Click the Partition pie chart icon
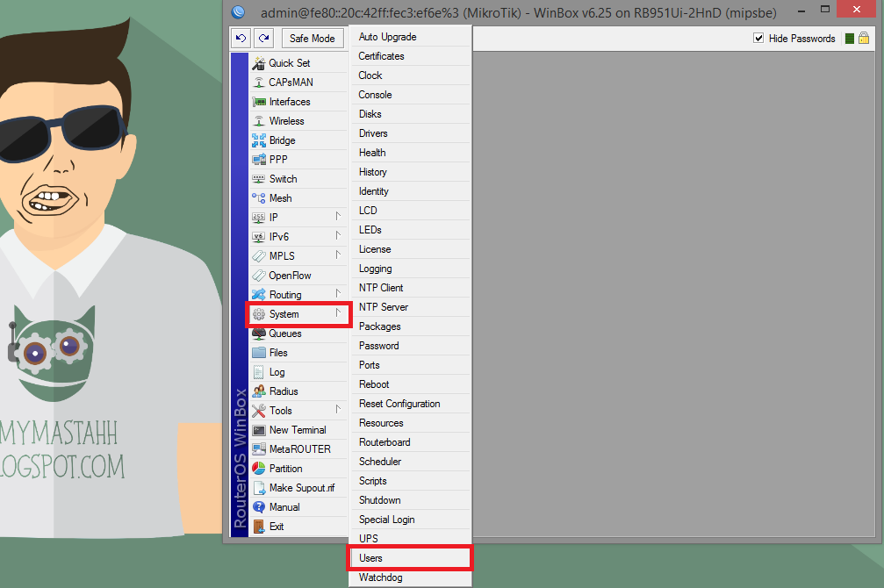 259,469
